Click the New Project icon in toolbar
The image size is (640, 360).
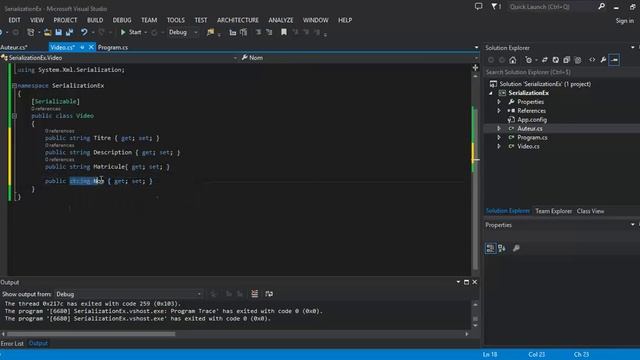(31, 32)
